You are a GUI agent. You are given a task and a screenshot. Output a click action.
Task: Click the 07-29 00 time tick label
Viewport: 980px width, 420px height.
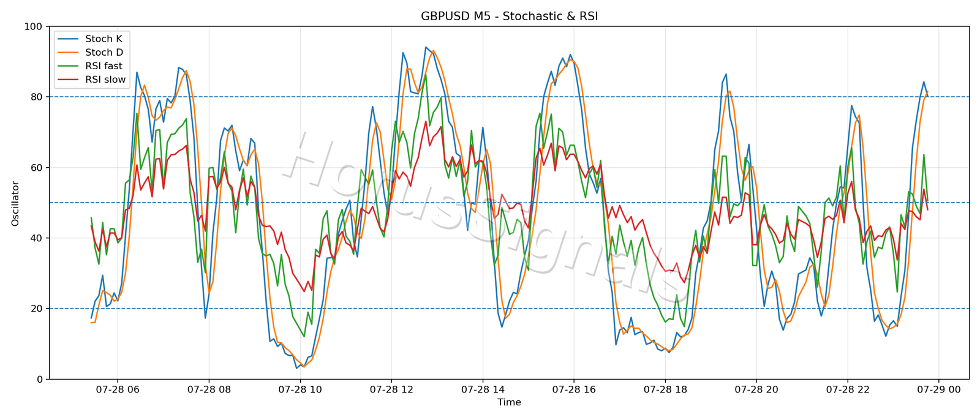[939, 389]
